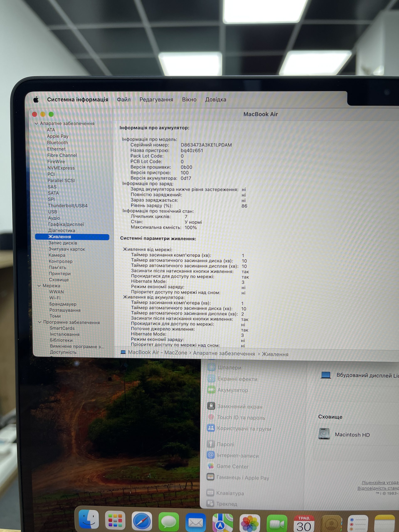The image size is (399, 532).
Task: Collapse the Апаратне забезпечення section
Action: click(x=36, y=123)
